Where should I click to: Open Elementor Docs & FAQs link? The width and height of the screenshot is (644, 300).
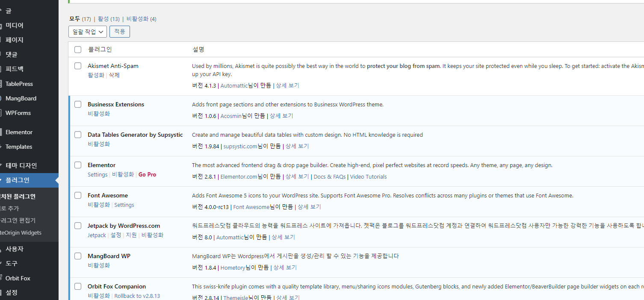[x=329, y=176]
